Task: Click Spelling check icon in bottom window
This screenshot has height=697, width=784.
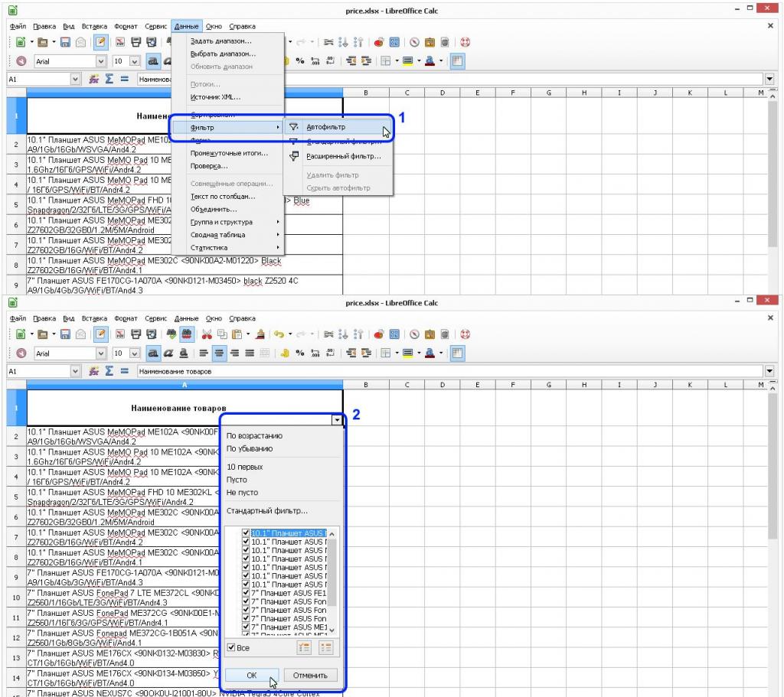Action: pos(171,334)
